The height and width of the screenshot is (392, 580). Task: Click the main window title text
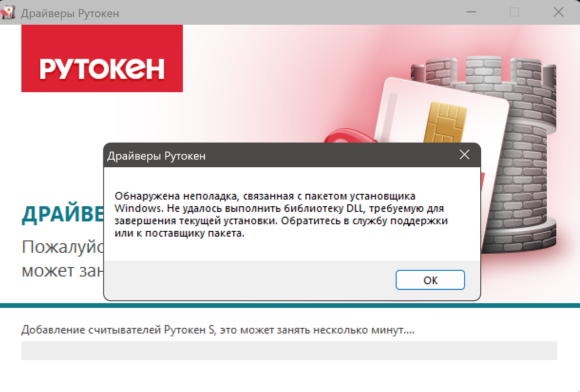70,13
